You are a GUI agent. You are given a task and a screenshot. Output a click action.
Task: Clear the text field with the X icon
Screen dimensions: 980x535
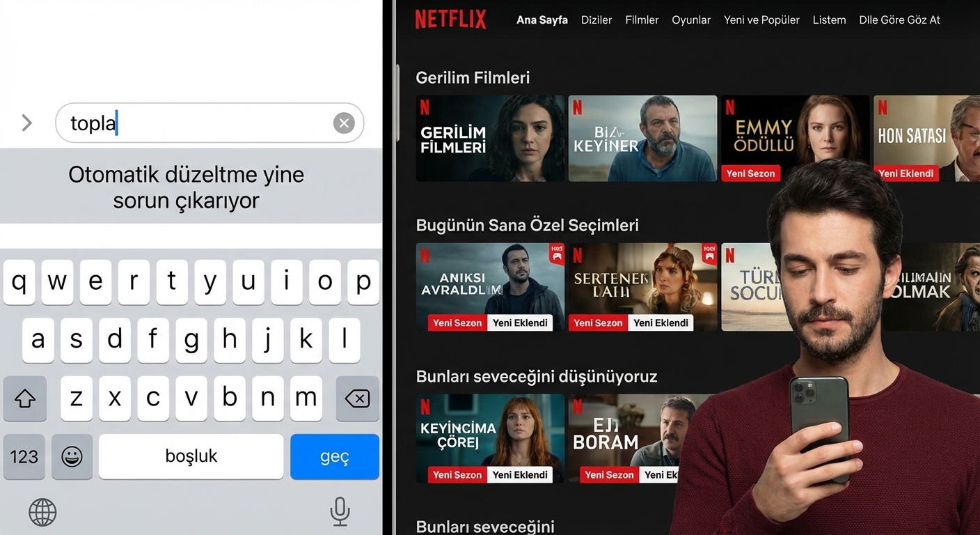tap(344, 123)
